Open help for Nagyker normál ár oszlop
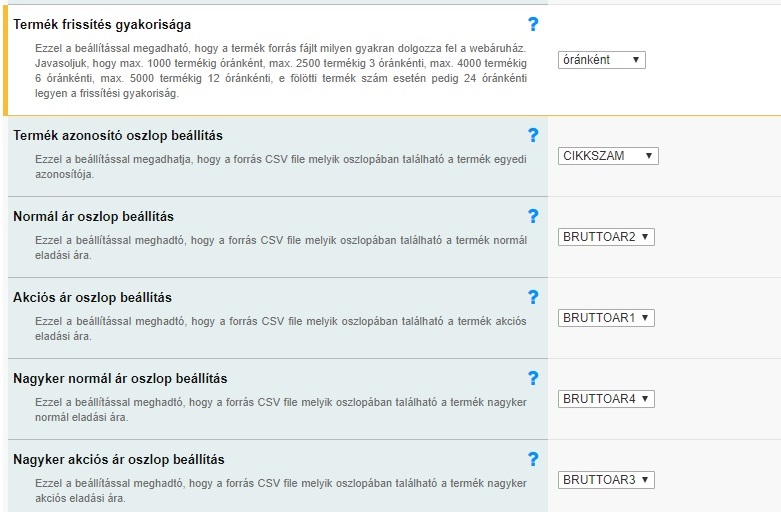781x512 pixels. [x=533, y=378]
